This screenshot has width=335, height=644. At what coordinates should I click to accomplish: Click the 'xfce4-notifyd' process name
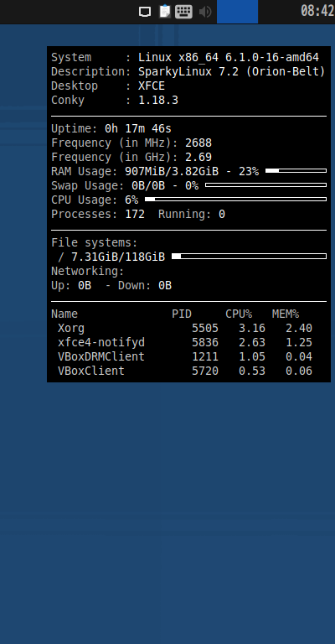pos(101,342)
